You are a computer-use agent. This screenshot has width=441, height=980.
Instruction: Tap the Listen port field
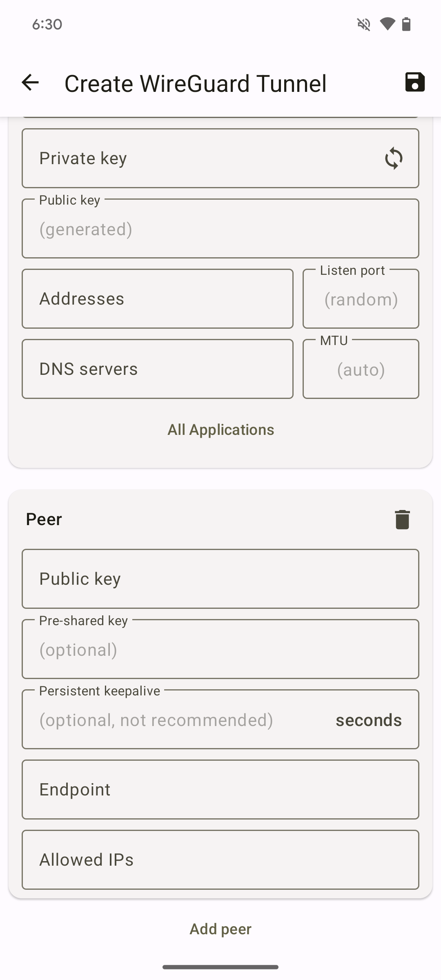pyautogui.click(x=361, y=299)
